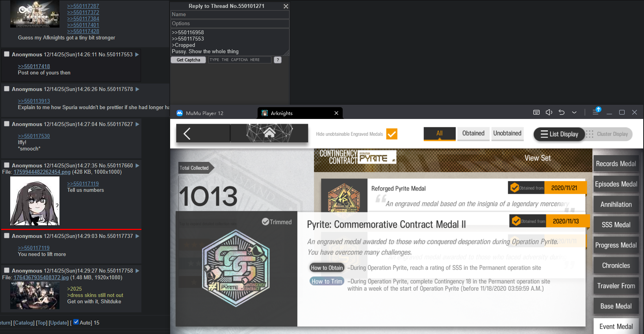The width and height of the screenshot is (644, 334).
Task: Open the top post's Arknights thumbnail image
Action: (35, 14)
